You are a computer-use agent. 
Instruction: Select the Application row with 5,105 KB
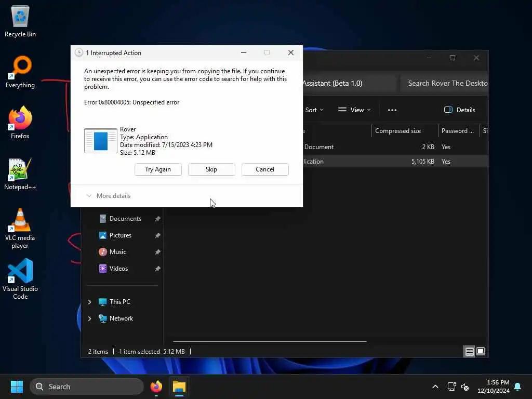click(x=395, y=162)
